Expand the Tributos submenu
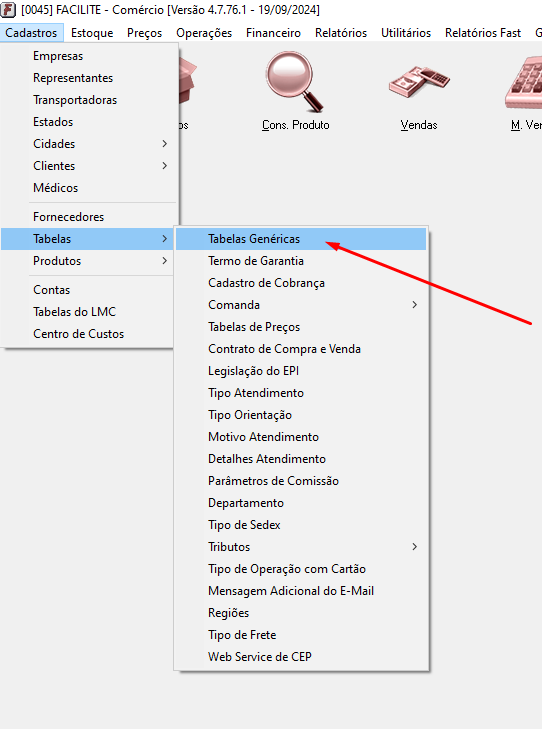The image size is (542, 729). [x=301, y=547]
